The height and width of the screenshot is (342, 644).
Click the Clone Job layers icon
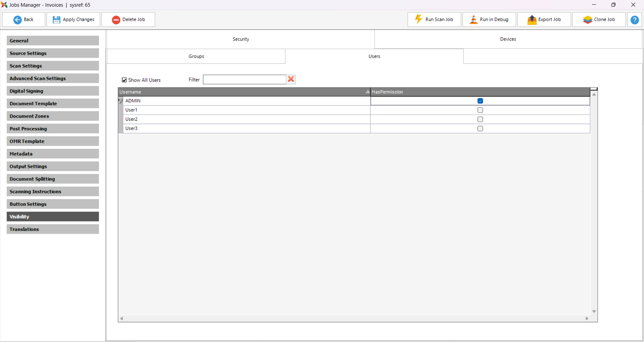[587, 20]
